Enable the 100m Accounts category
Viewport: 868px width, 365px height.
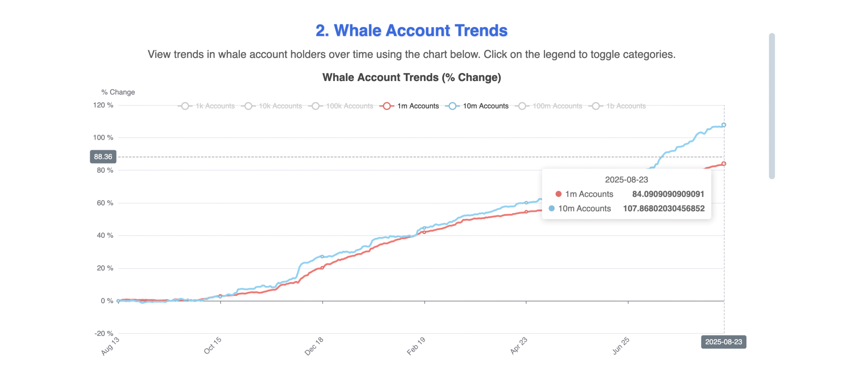tap(557, 106)
